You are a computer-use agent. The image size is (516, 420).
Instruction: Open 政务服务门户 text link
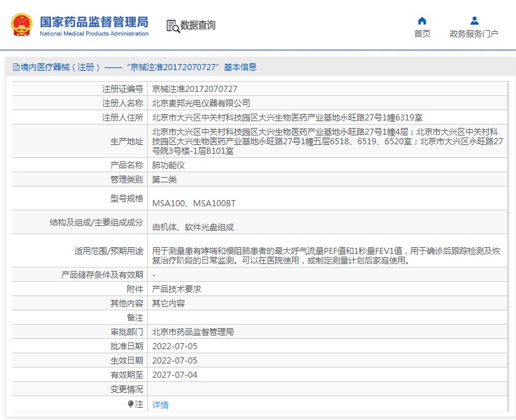tap(474, 34)
